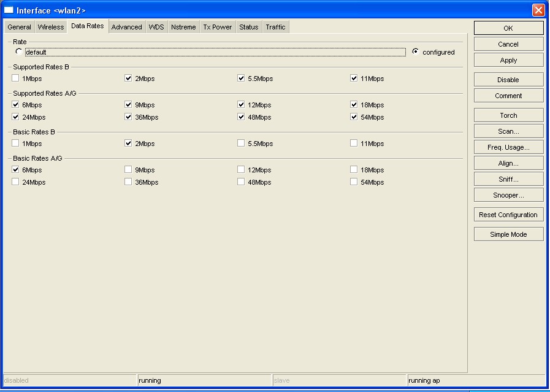The width and height of the screenshot is (550, 392).
Task: Open the WDS tab
Action: click(x=156, y=27)
